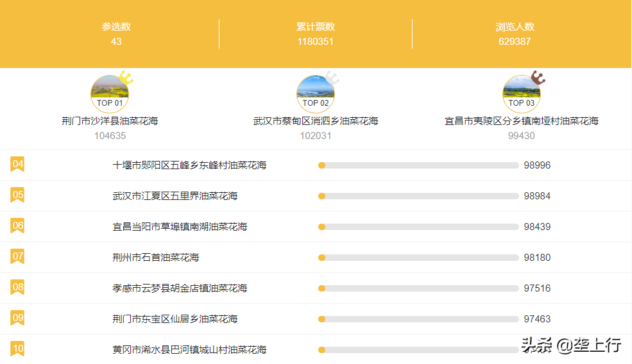632x364 pixels.
Task: Select 荆州市石首油菜花海 row title
Action: click(x=155, y=257)
